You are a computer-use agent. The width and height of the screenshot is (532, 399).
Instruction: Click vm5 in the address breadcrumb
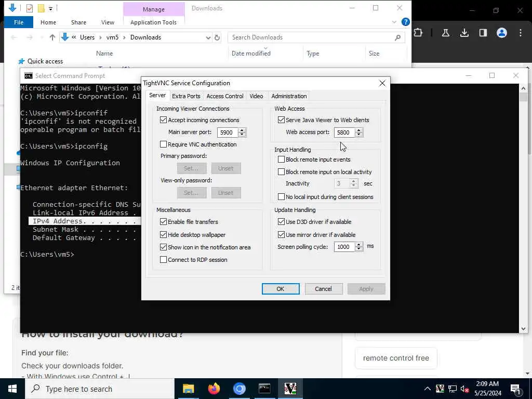tap(112, 37)
